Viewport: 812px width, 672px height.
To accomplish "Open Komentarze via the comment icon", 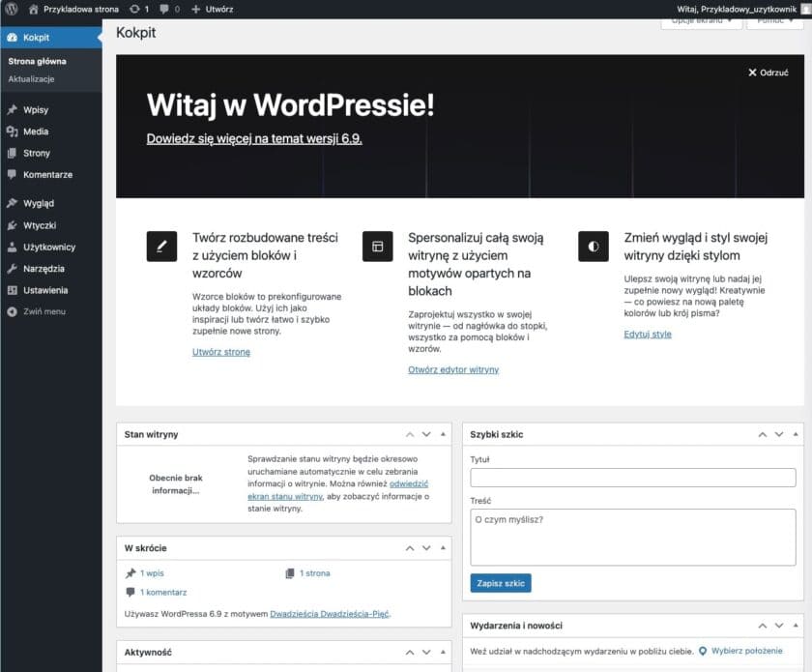I will 14,175.
